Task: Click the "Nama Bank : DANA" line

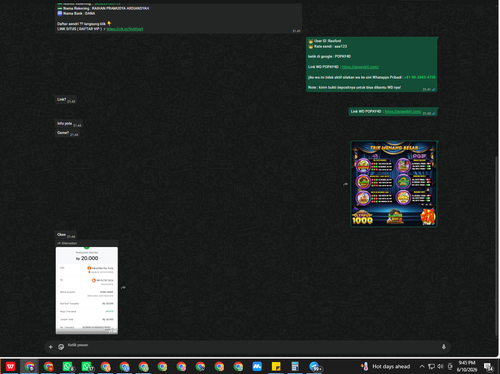Action: click(76, 14)
